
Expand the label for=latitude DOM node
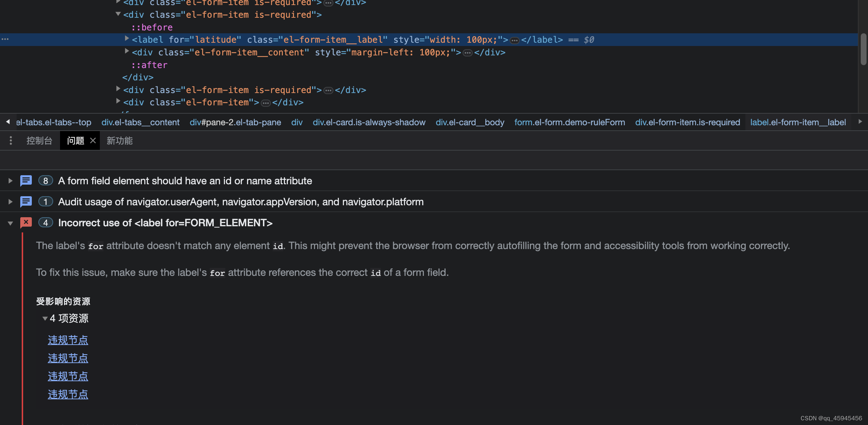(127, 38)
